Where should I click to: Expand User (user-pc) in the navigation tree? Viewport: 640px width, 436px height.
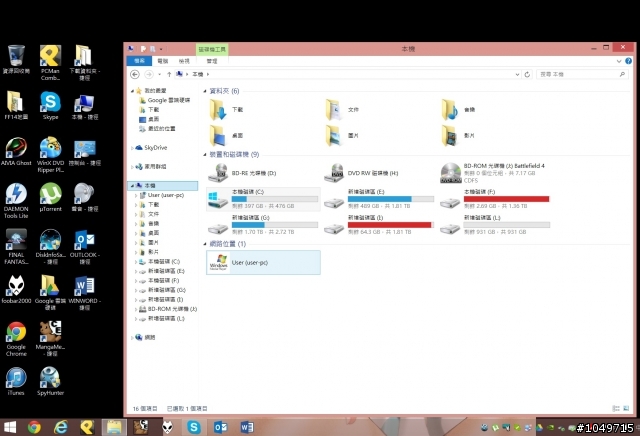(x=136, y=195)
